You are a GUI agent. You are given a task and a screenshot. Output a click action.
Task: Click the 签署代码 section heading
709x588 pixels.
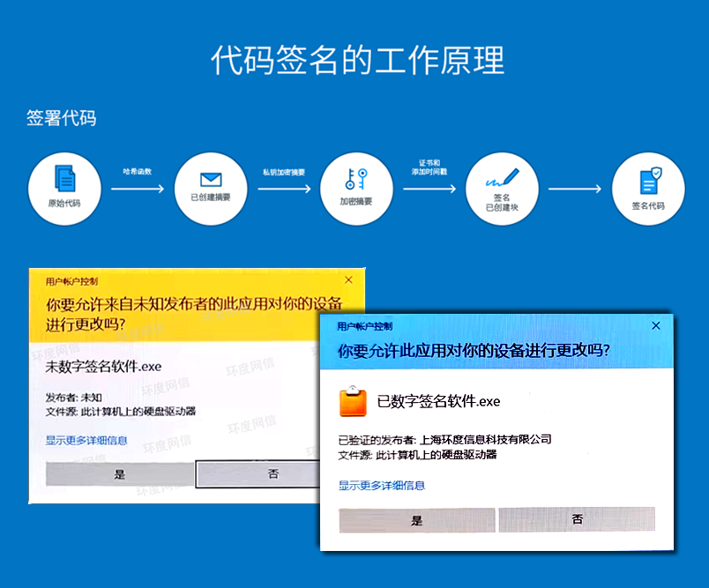click(61, 118)
